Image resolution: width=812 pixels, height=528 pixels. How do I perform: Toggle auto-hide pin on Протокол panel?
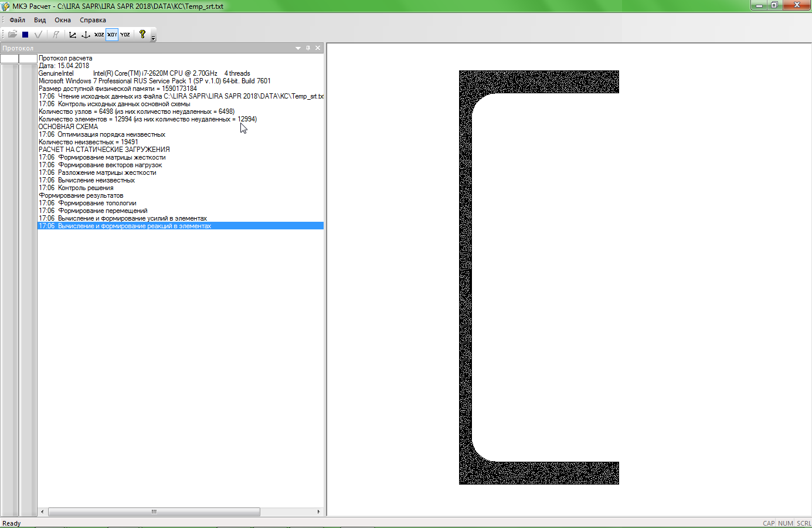[308, 48]
